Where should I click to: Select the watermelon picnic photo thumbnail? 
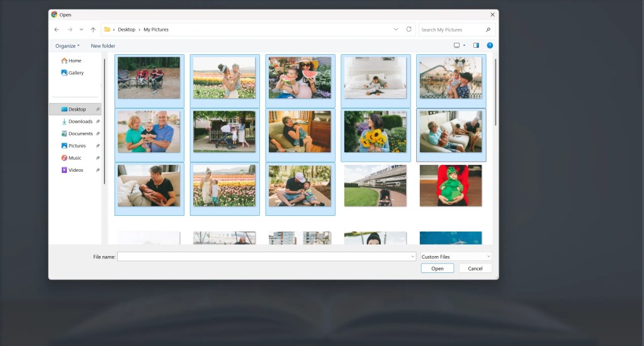point(300,78)
